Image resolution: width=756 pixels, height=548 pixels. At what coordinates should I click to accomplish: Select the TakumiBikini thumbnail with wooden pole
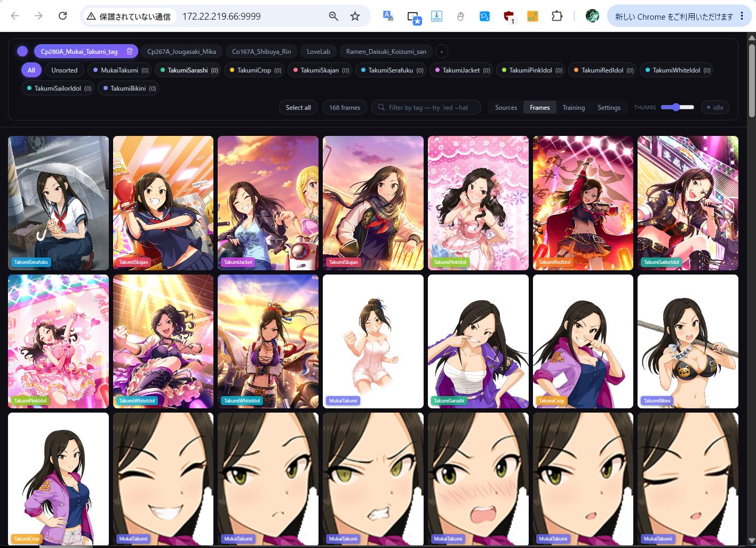(x=688, y=342)
